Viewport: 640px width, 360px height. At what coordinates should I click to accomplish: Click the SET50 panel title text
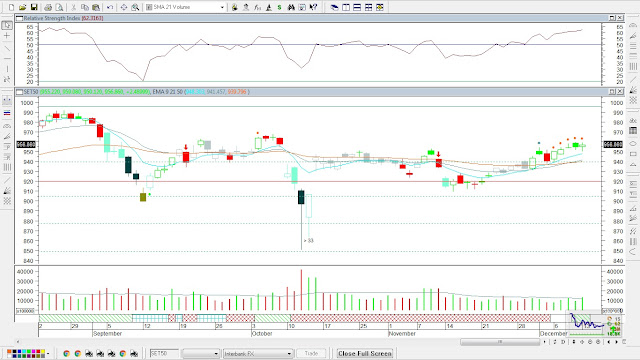[x=31, y=92]
